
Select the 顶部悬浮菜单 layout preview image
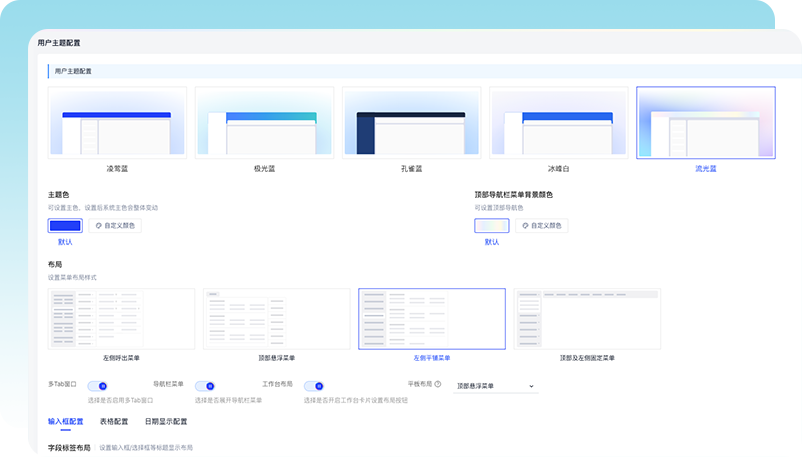[276, 319]
